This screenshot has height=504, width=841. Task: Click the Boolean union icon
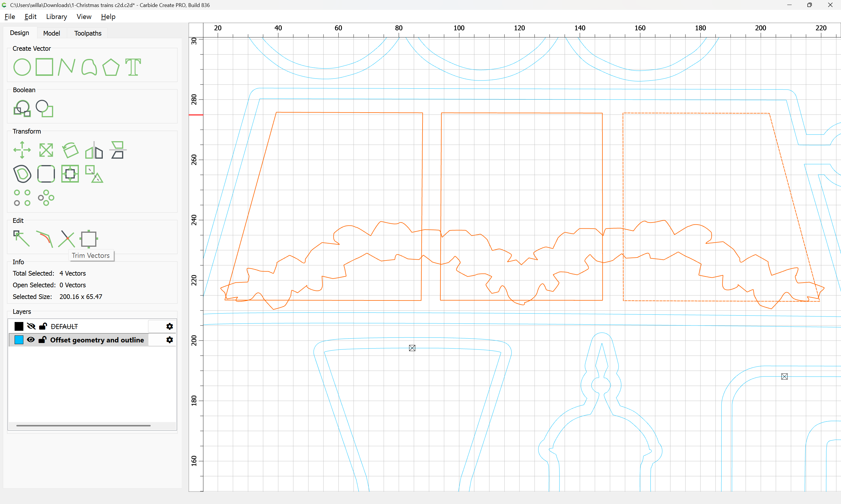22,109
